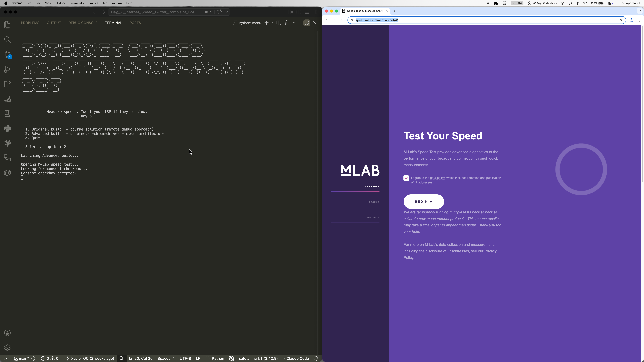Click the main* git branch status item
Viewport: 644px width, 362px height.
tap(21, 358)
